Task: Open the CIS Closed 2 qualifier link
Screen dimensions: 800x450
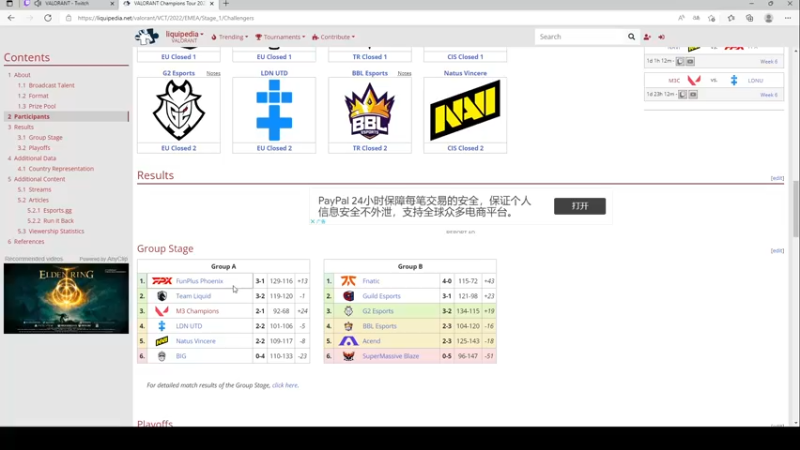Action: coord(465,148)
